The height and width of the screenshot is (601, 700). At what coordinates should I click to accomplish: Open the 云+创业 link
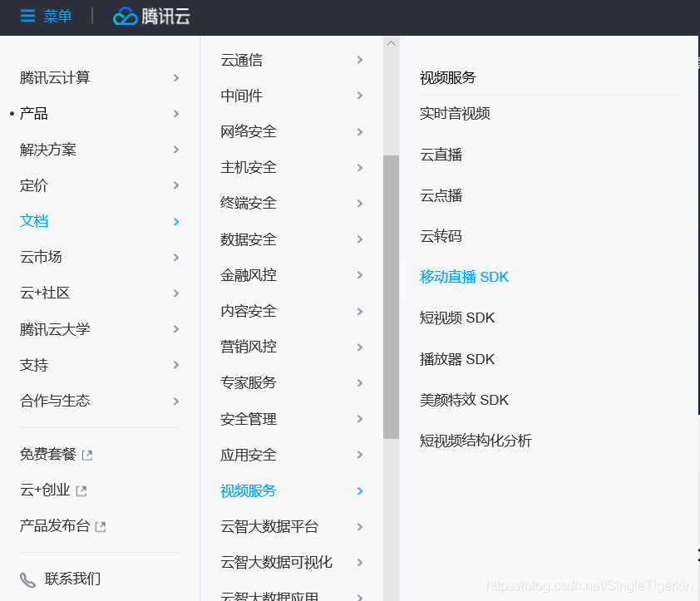tap(45, 490)
